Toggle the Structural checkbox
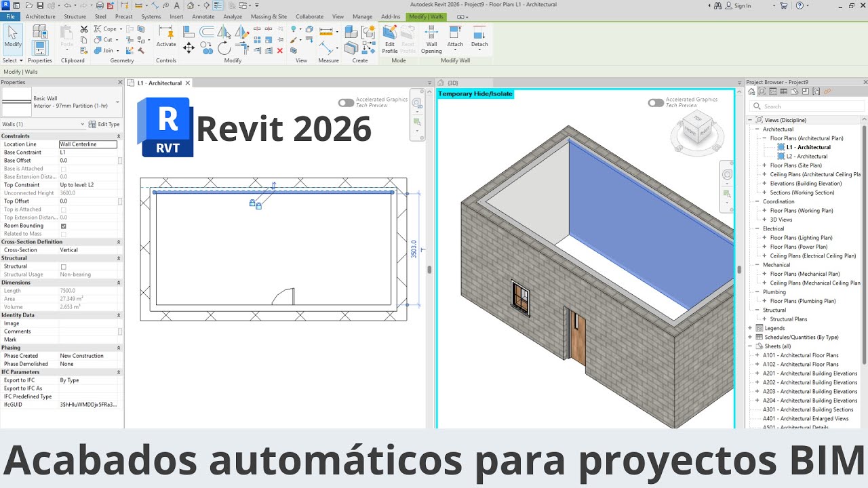This screenshot has width=868, height=488. coord(64,266)
